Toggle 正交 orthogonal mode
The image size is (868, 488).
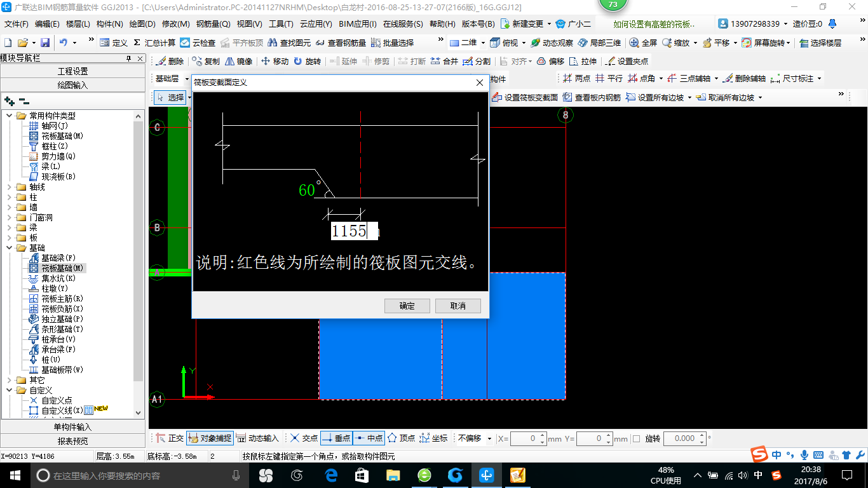coord(170,438)
